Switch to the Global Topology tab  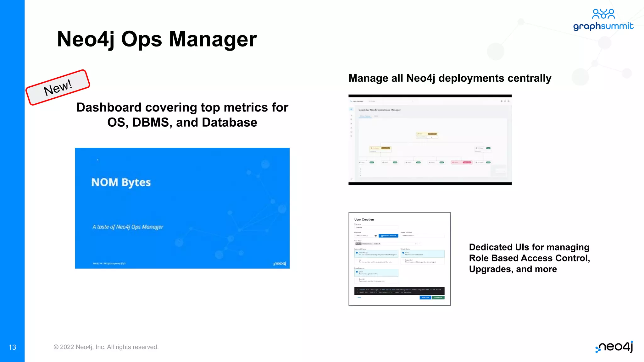click(x=365, y=116)
